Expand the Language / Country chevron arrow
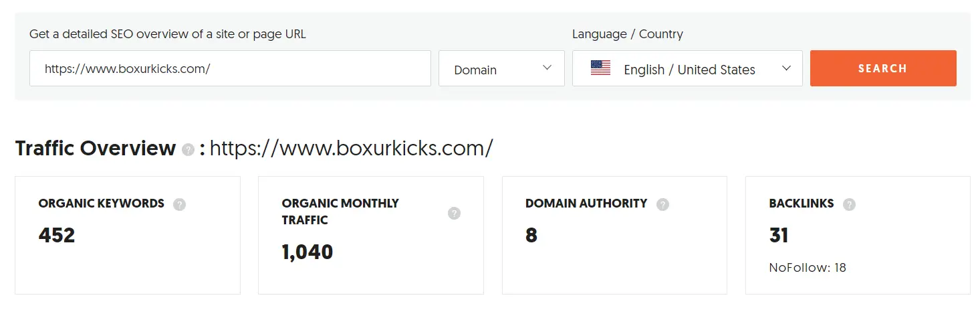The width and height of the screenshot is (980, 320). pos(787,68)
